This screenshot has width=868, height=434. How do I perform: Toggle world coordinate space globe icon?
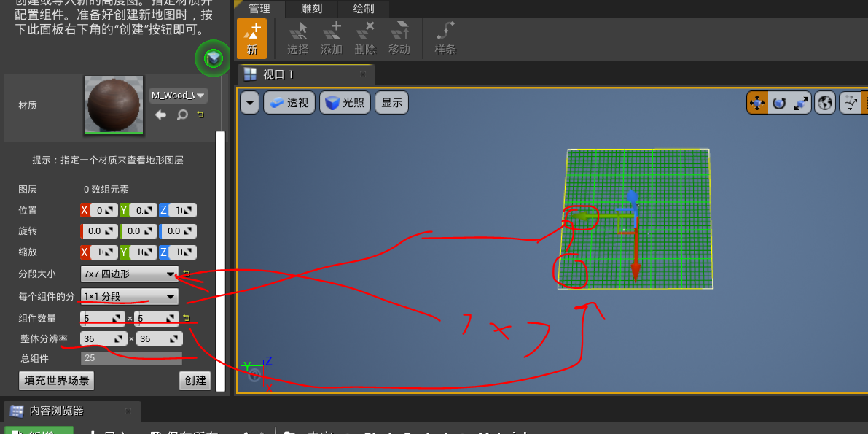[x=826, y=103]
